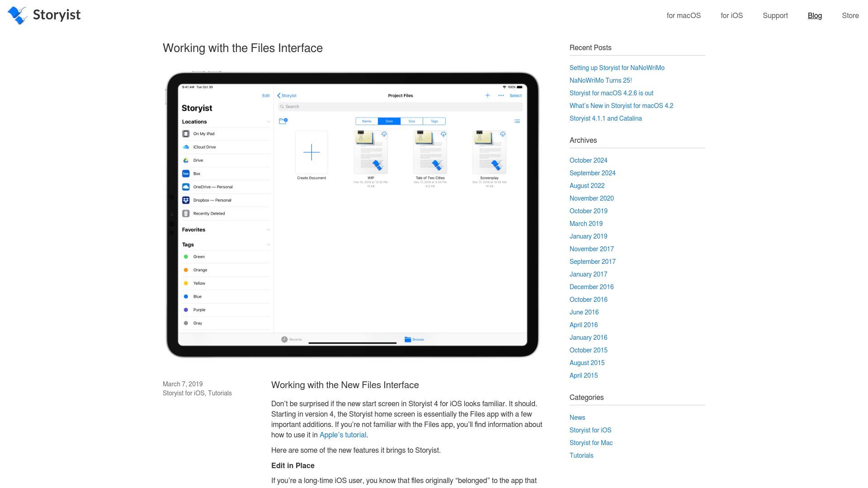The height and width of the screenshot is (488, 868).
Task: Expand the Favorites section chevron
Action: (268, 230)
